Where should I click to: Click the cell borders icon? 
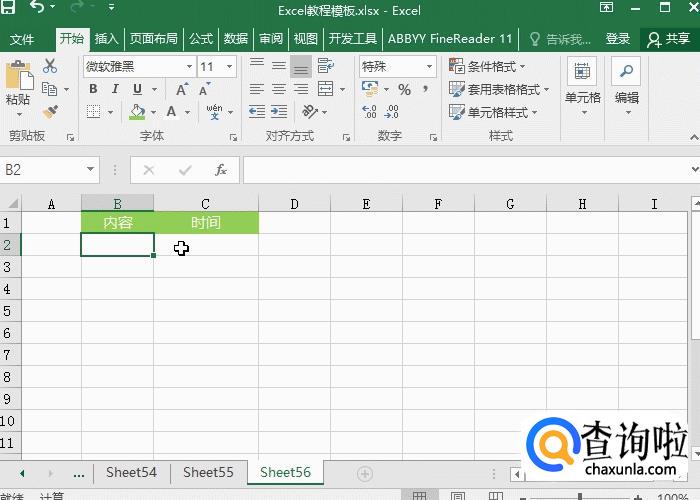click(93, 112)
